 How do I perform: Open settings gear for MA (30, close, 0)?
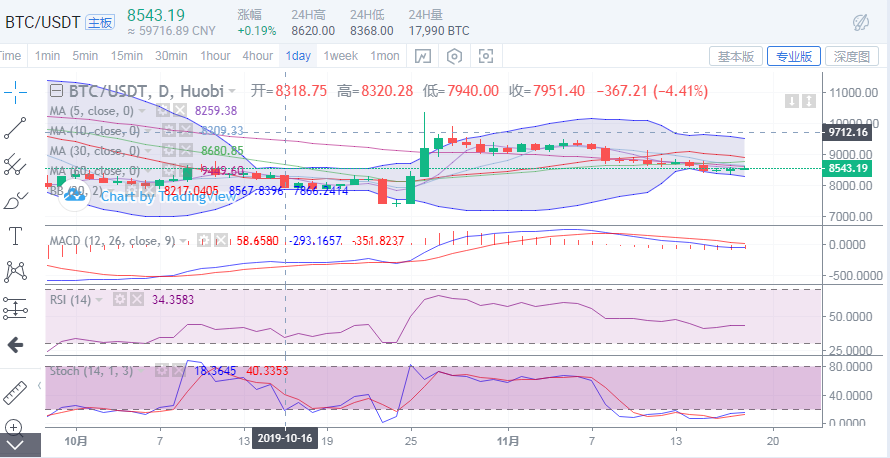pos(169,151)
